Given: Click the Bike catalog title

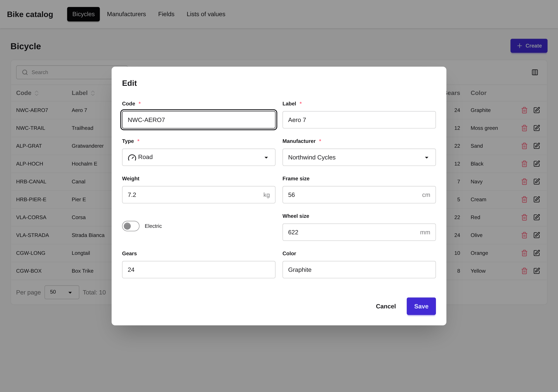Looking at the screenshot, I should click(x=30, y=14).
